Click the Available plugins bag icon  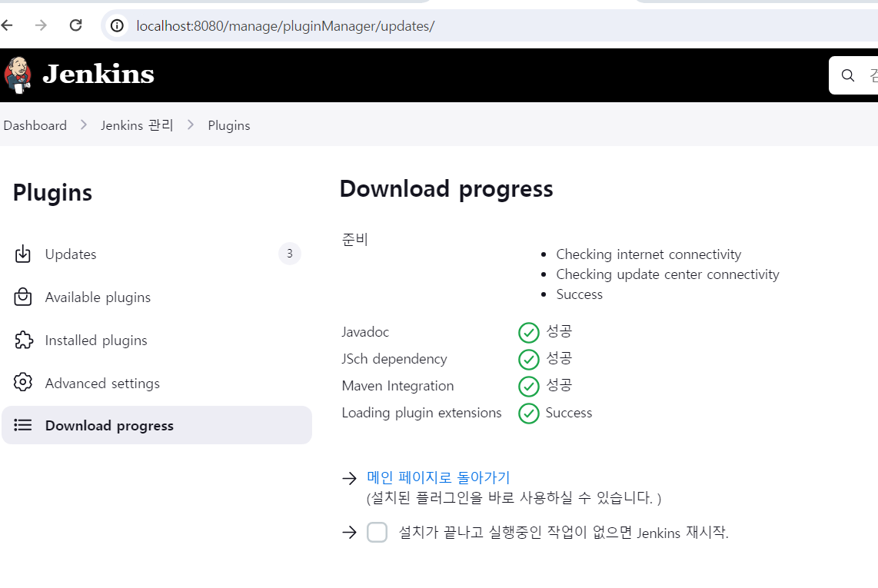tap(23, 297)
